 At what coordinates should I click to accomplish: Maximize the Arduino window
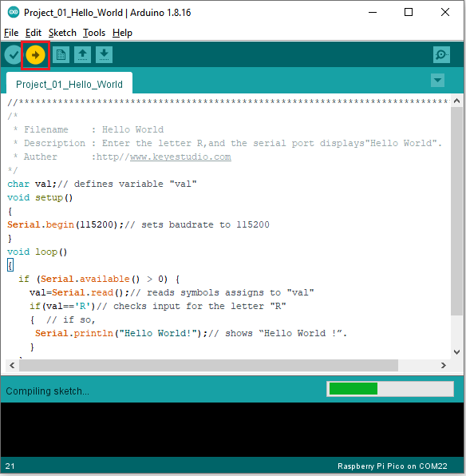coord(409,13)
